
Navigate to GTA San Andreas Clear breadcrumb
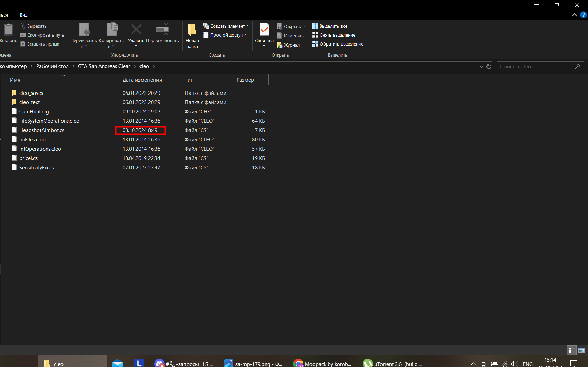(104, 66)
